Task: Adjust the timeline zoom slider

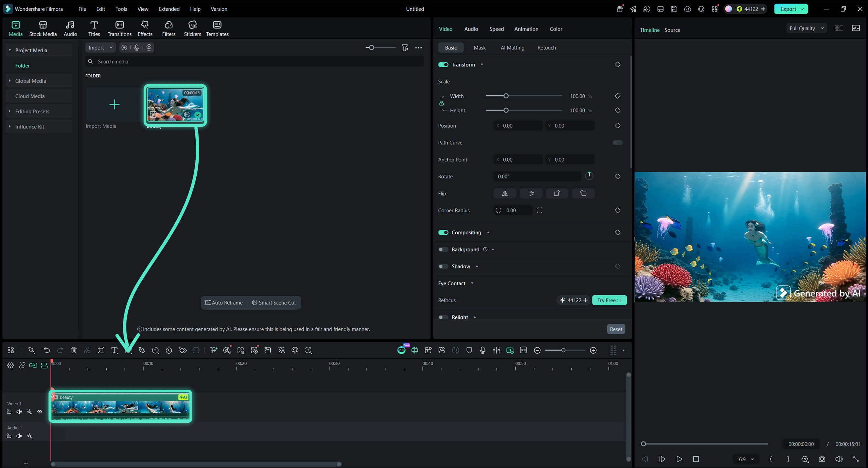Action: click(565, 350)
